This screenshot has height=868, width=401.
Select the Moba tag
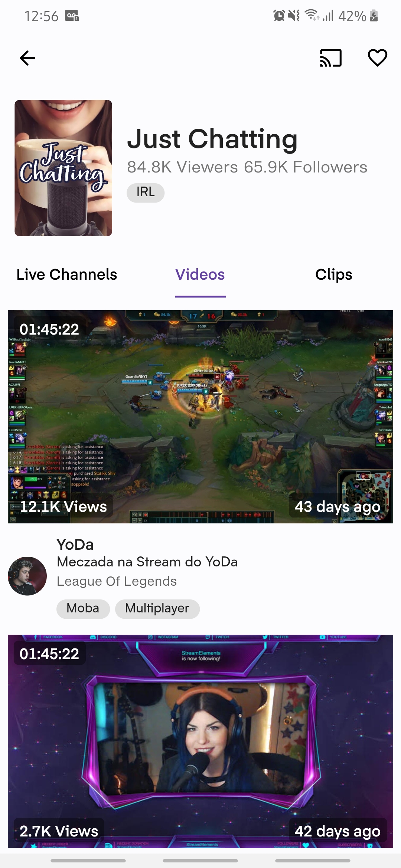(x=83, y=609)
